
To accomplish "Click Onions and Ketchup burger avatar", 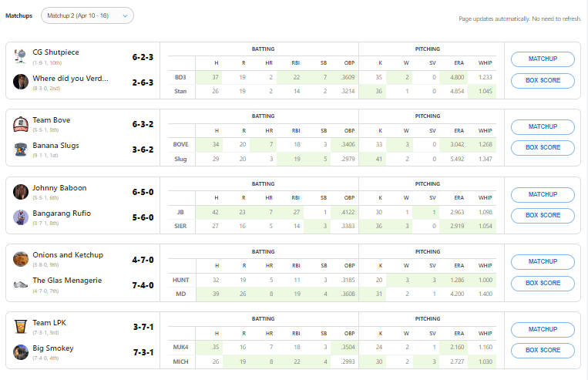I will tap(21, 259).
